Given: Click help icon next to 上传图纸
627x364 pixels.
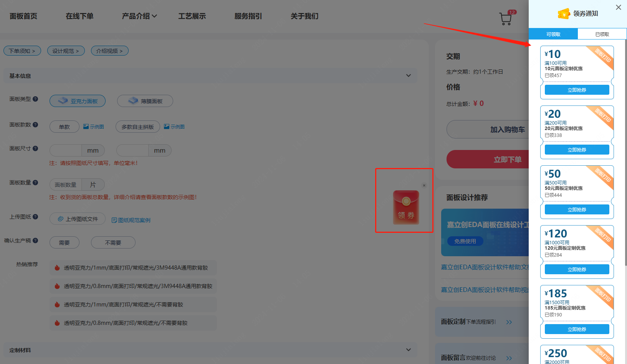Looking at the screenshot, I should pyautogui.click(x=35, y=217).
